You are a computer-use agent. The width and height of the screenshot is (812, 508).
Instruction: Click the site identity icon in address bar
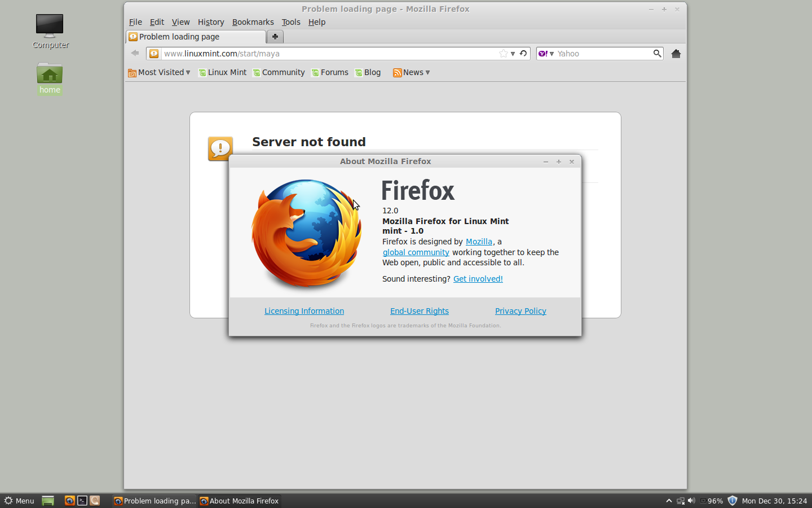pos(154,54)
